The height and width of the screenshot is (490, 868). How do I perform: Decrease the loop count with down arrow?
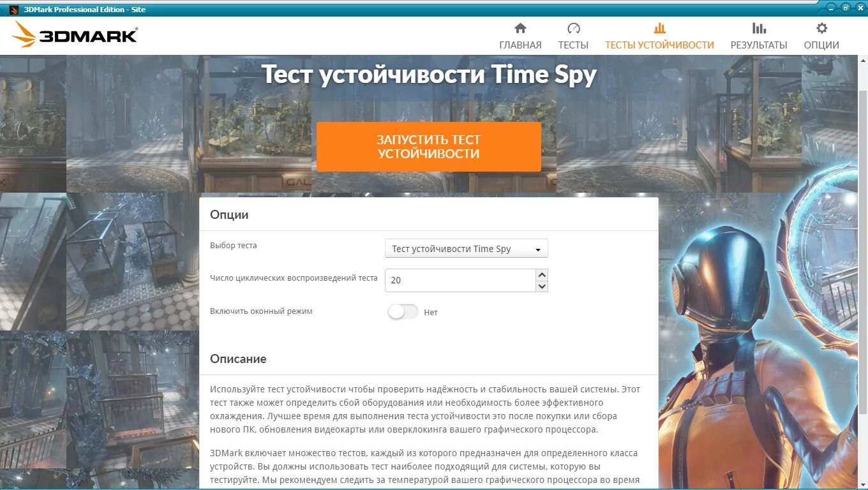[x=542, y=286]
